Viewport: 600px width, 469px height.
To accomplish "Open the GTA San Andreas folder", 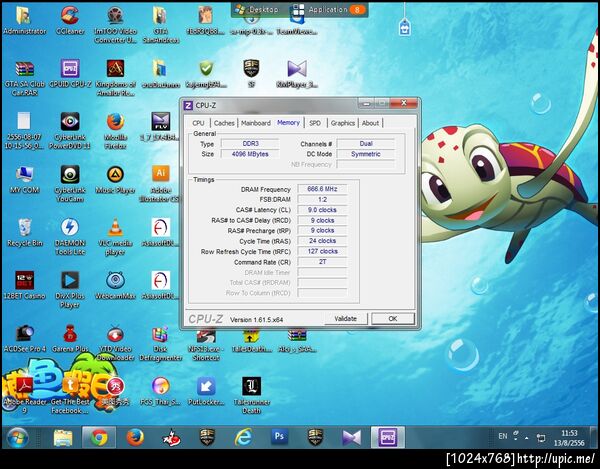I will pos(160,25).
